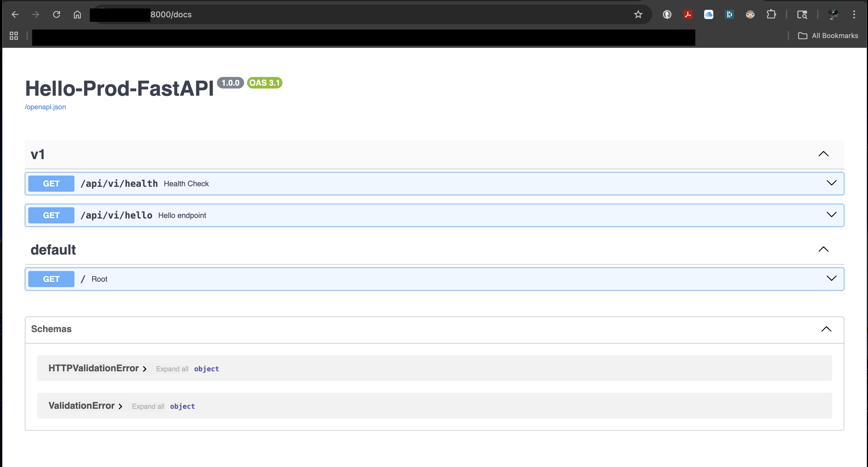Open the DuckDuckGo extension
The width and height of the screenshot is (868, 467).
(667, 14)
